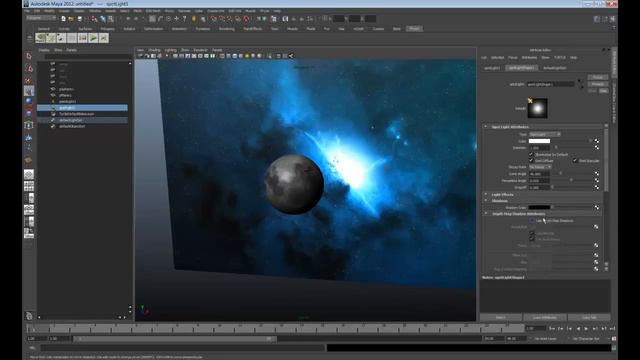The image size is (640, 360).
Task: Click map button next to Cone Angle
Action: point(597,174)
